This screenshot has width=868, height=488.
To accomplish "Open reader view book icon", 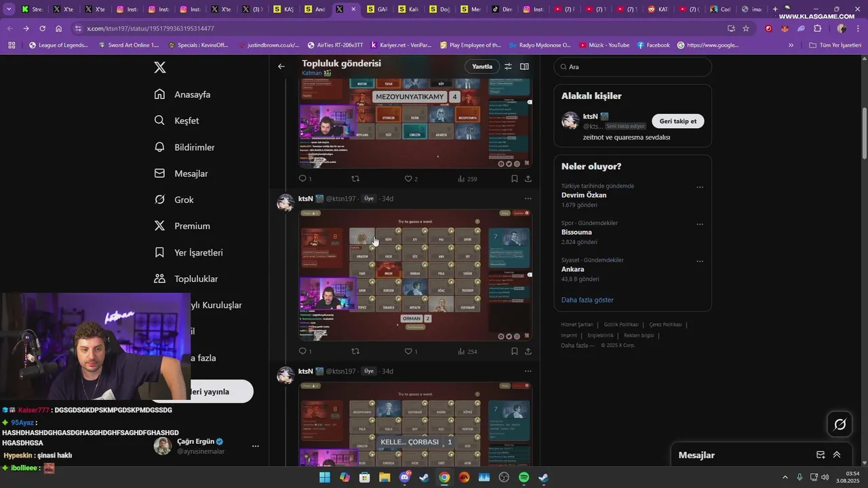I will [524, 66].
